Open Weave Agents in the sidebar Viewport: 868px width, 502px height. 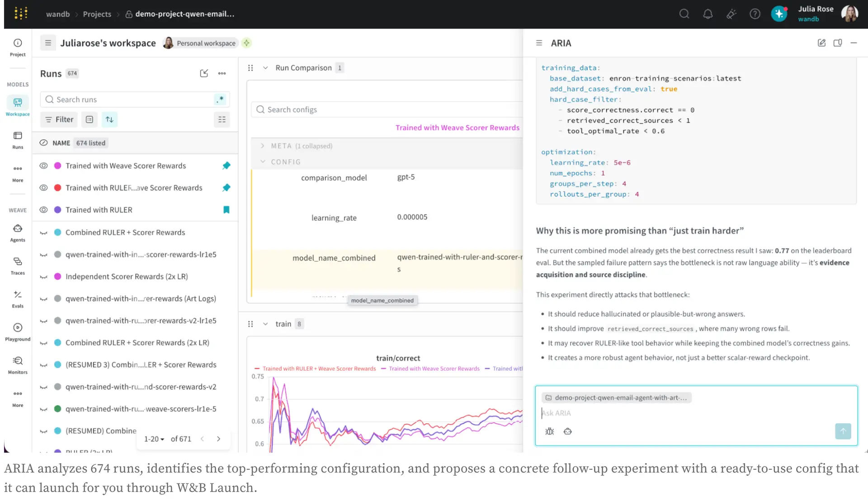pos(18,233)
